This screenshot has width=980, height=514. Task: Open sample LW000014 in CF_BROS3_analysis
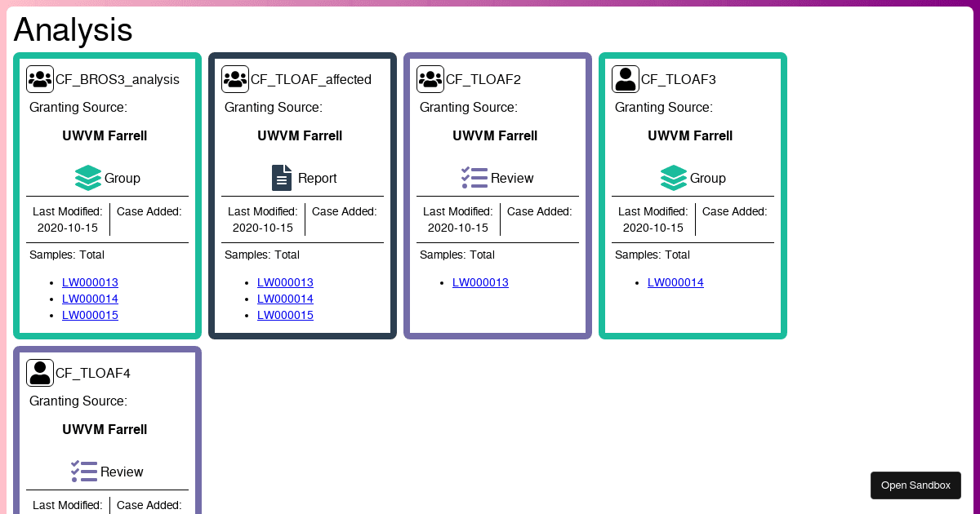90,299
